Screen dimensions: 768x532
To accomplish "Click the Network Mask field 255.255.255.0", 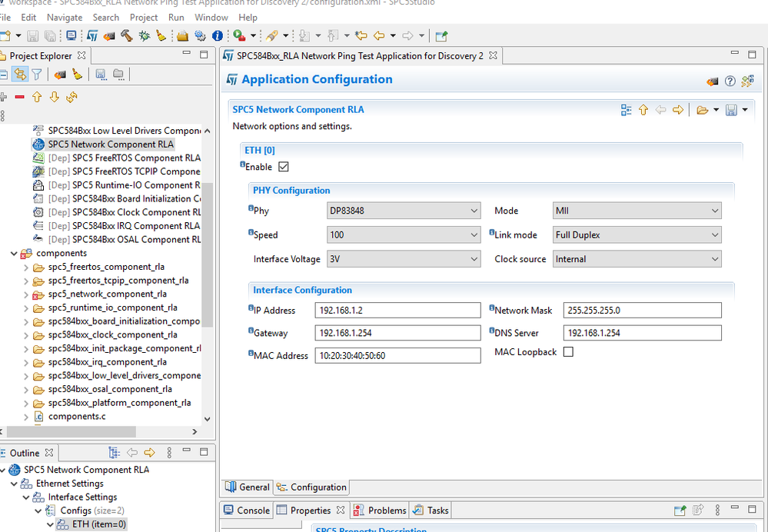I will (643, 310).
